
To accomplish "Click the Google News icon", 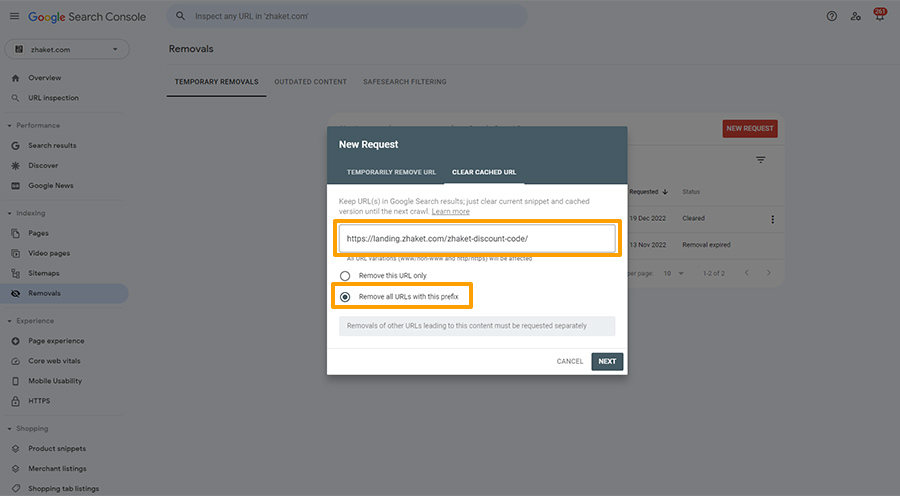I will (x=15, y=186).
